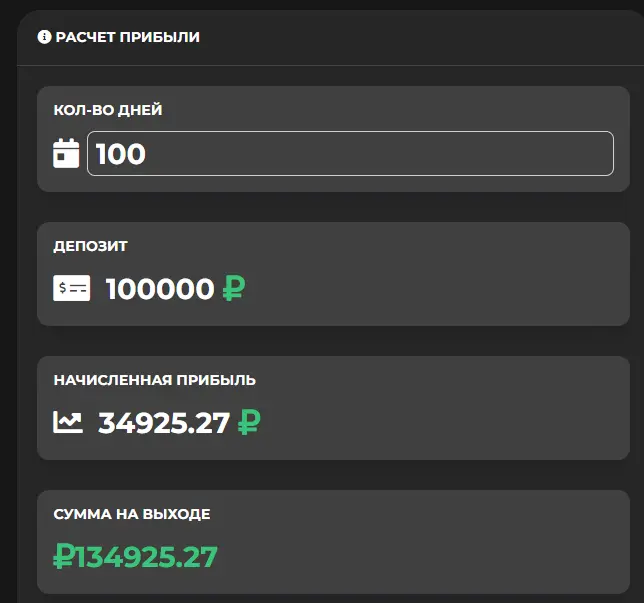Click the deposit check icon
The height and width of the screenshot is (603, 644).
[71, 288]
